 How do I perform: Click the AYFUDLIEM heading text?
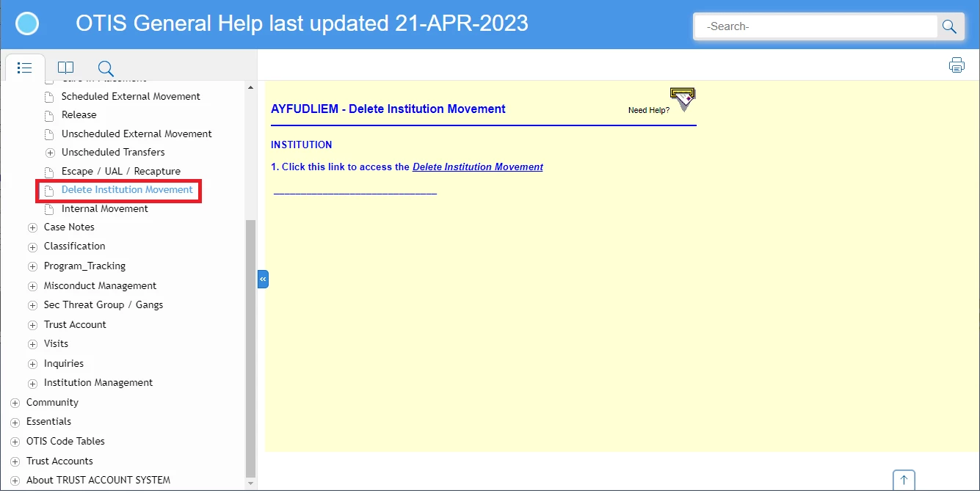[x=388, y=109]
